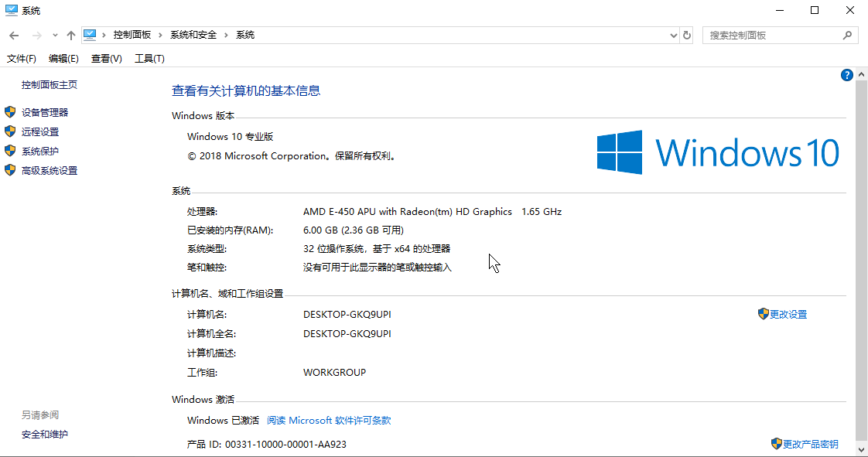Click the Windows 10 logo image

point(718,152)
